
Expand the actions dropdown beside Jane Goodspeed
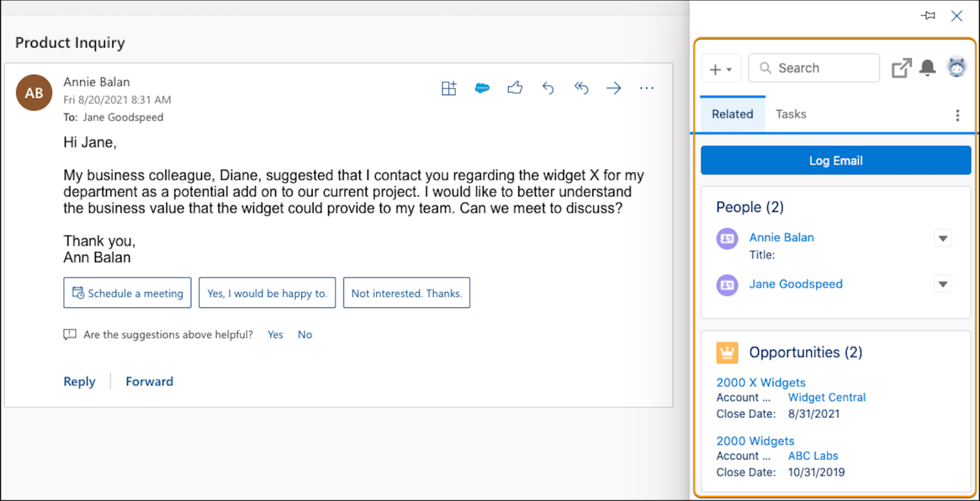(x=943, y=284)
